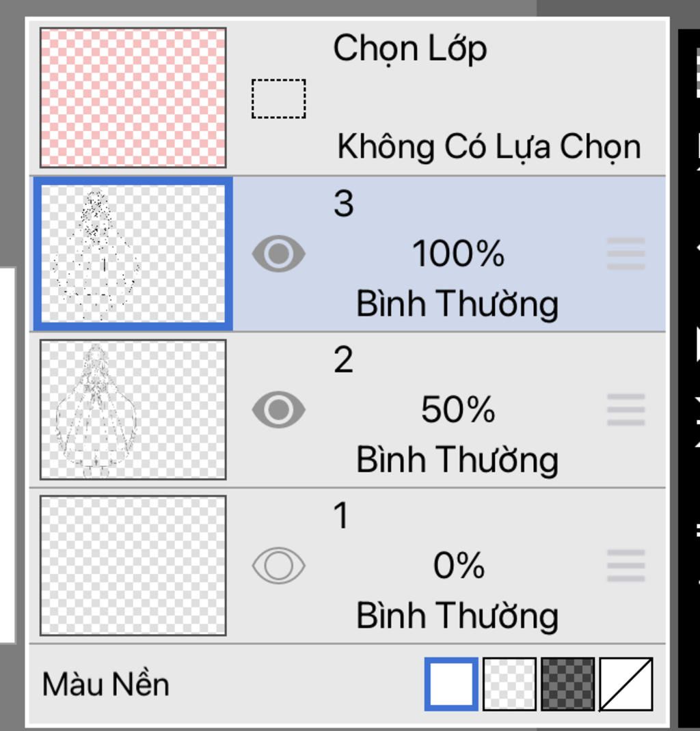Show layer 1 with eye icon
Image resolution: width=700 pixels, height=731 pixels.
(278, 566)
